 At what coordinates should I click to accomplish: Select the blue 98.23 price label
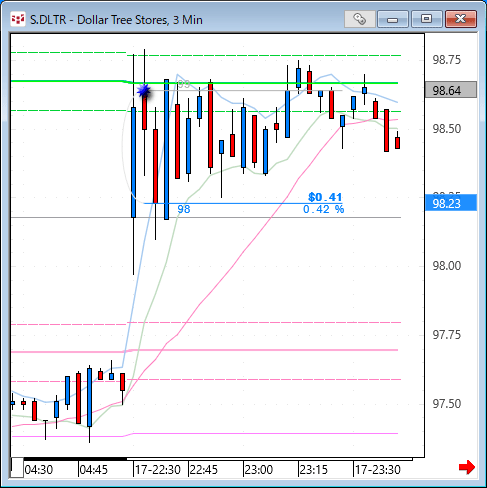click(451, 203)
